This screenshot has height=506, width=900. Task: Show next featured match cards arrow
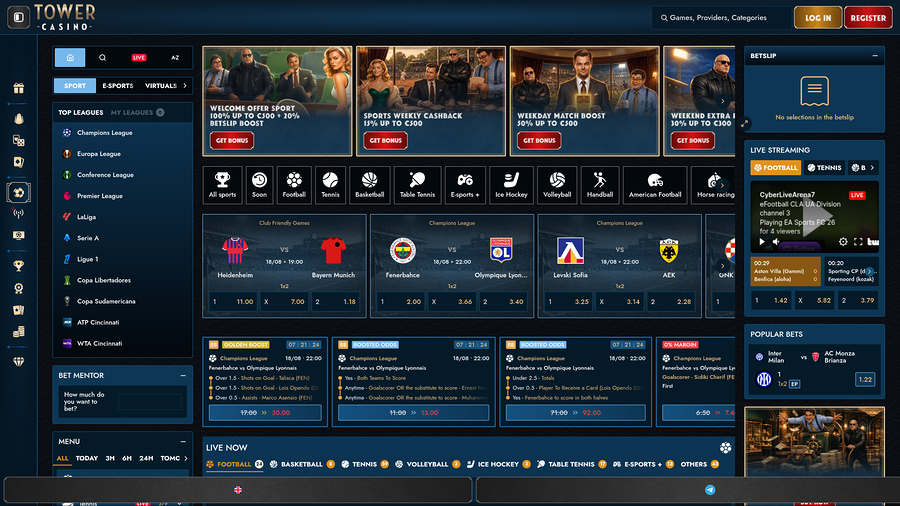click(723, 266)
